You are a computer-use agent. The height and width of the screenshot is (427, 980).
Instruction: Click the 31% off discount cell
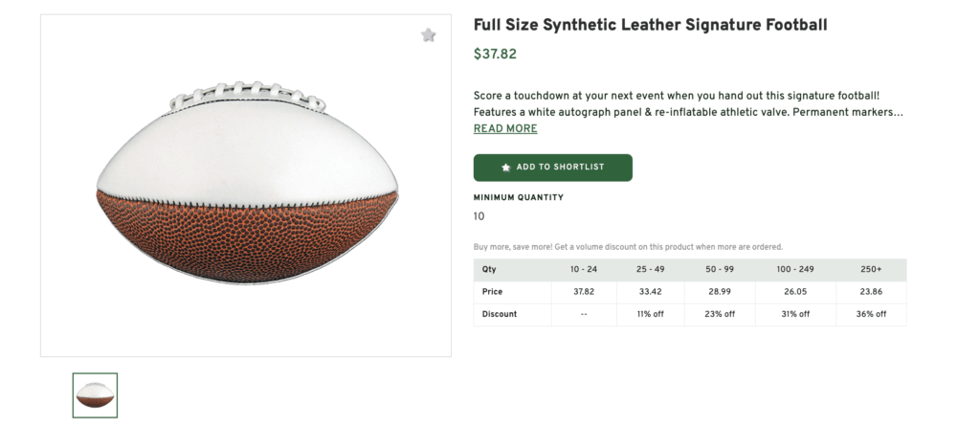tap(793, 314)
